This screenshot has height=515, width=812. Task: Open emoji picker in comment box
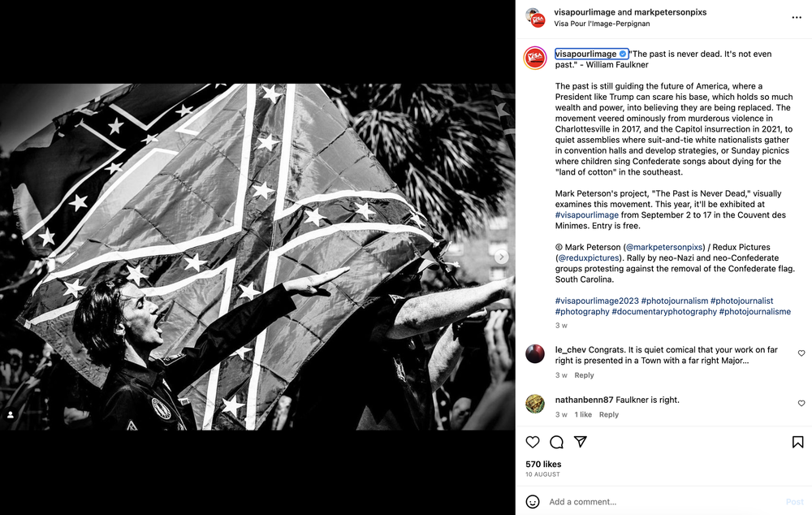tap(533, 501)
